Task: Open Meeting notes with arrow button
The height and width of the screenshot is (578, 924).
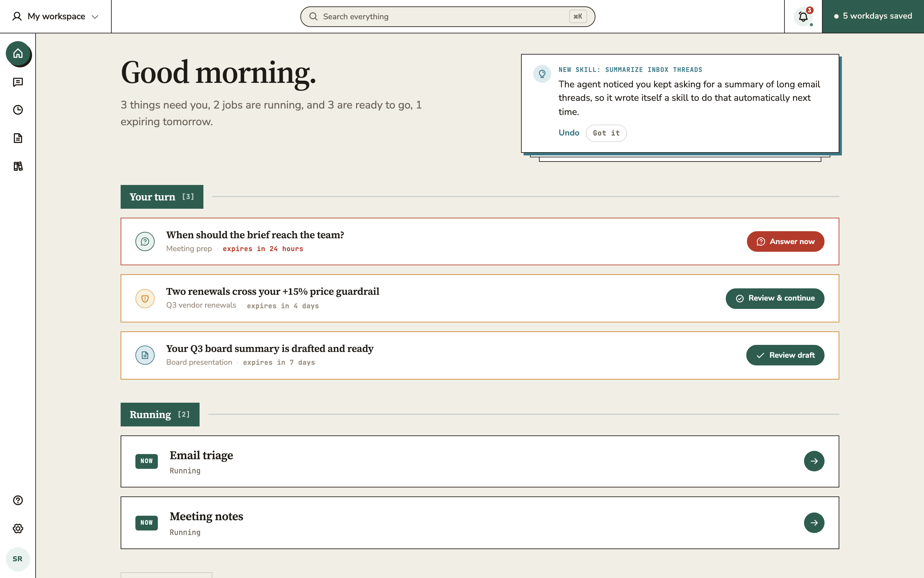Action: point(814,522)
